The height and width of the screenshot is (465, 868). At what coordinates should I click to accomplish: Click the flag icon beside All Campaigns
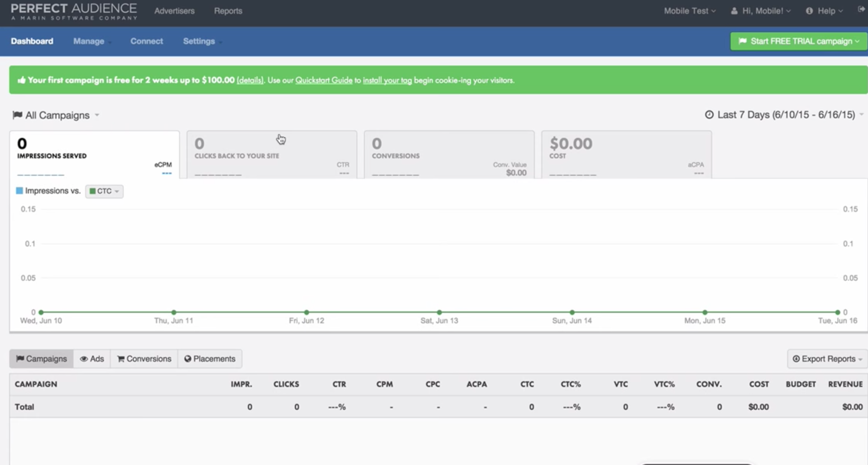[x=17, y=115]
